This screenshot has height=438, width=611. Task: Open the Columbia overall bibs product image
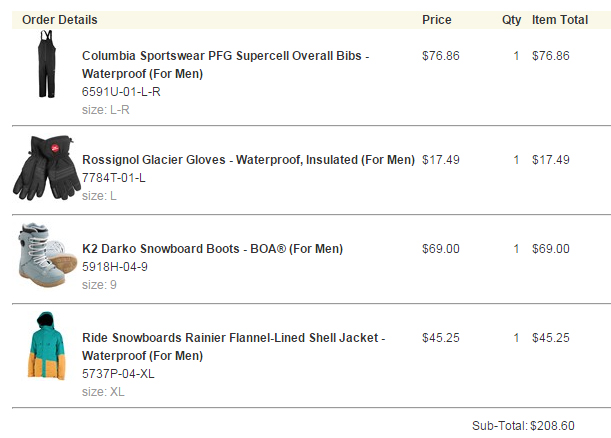[47, 64]
